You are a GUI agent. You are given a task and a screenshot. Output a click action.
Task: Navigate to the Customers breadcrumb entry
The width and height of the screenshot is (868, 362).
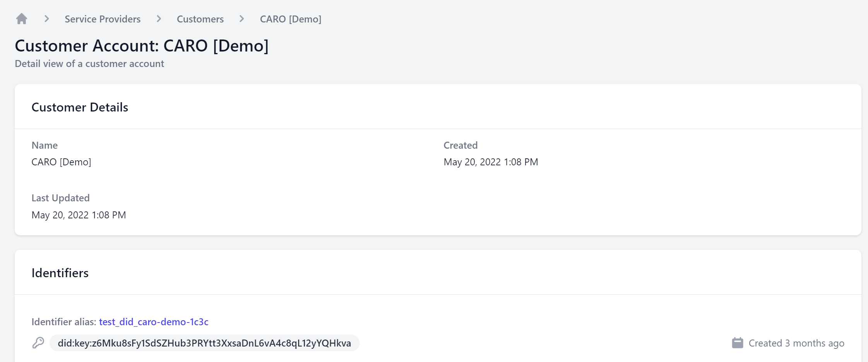(x=200, y=19)
